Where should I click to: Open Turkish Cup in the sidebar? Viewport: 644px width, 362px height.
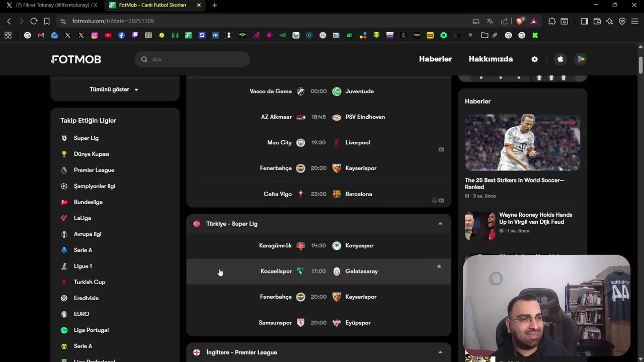pos(90,282)
